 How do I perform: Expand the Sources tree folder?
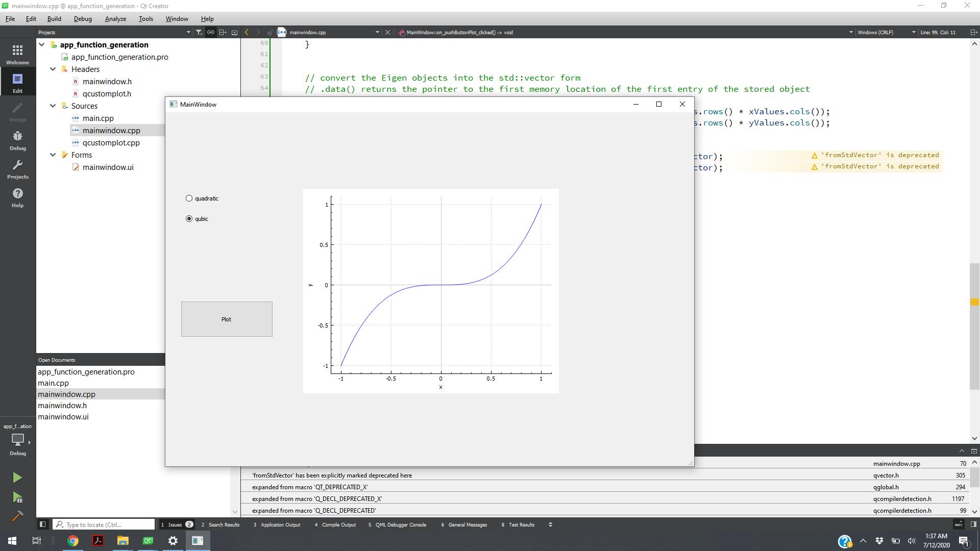(53, 106)
